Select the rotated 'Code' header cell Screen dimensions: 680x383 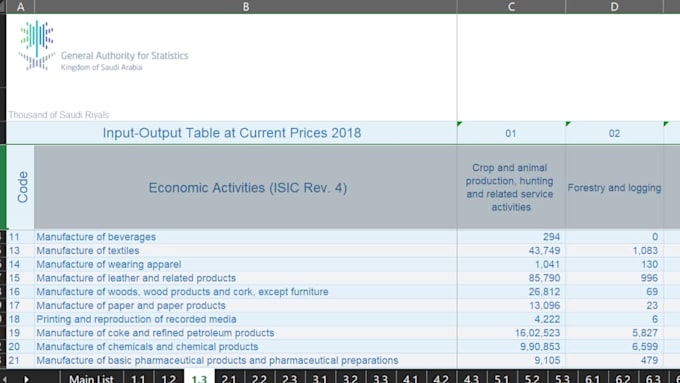(x=20, y=187)
